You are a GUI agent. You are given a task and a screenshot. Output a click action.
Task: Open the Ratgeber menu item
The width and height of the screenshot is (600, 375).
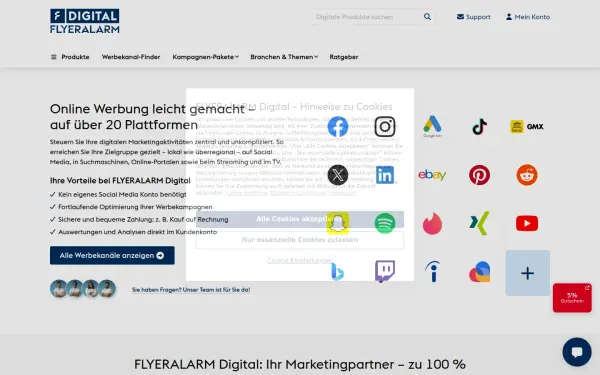pos(344,57)
